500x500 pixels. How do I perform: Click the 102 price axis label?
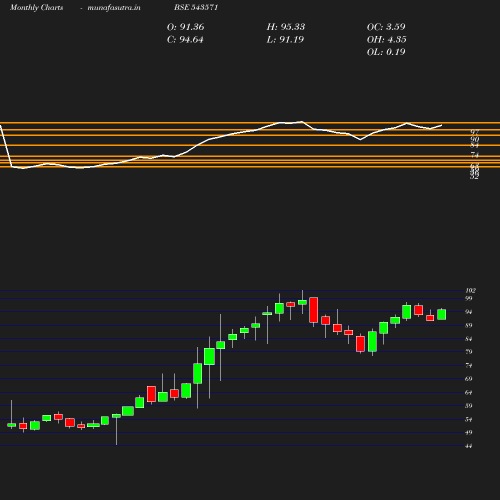(470, 290)
